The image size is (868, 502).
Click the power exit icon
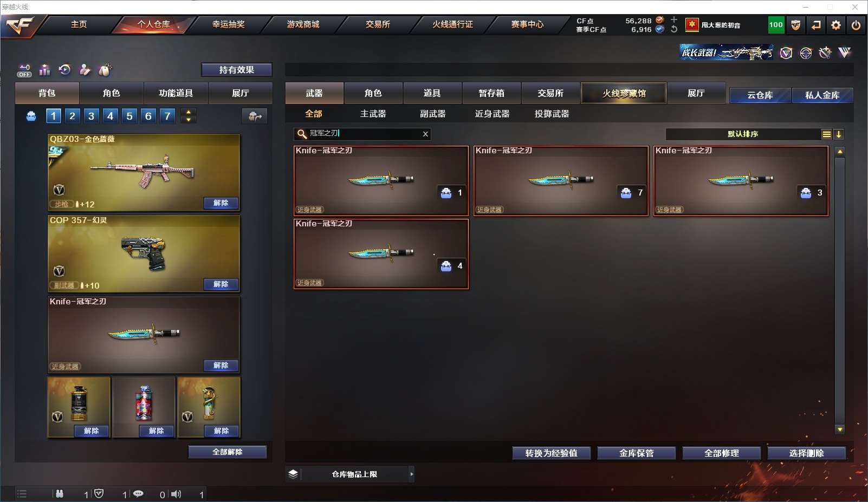coord(856,25)
